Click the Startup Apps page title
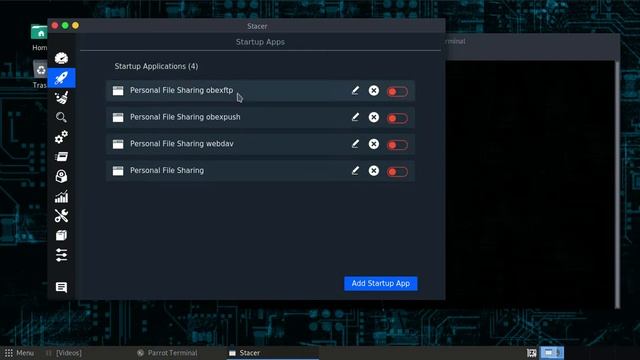Image resolution: width=640 pixels, height=360 pixels. point(260,42)
